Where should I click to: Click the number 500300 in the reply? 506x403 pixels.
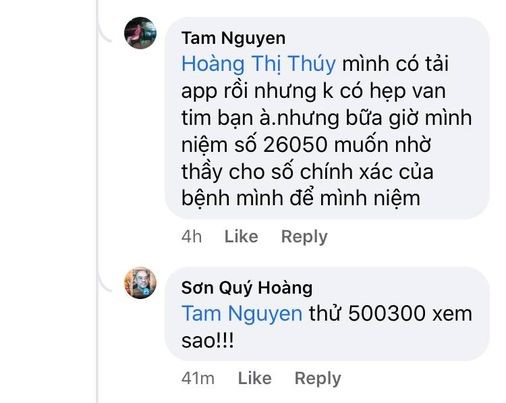point(387,314)
